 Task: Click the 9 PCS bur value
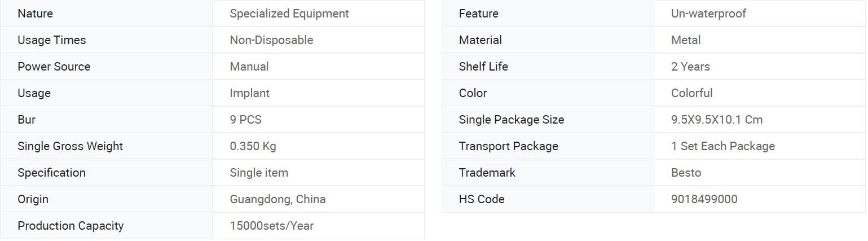coord(246,120)
